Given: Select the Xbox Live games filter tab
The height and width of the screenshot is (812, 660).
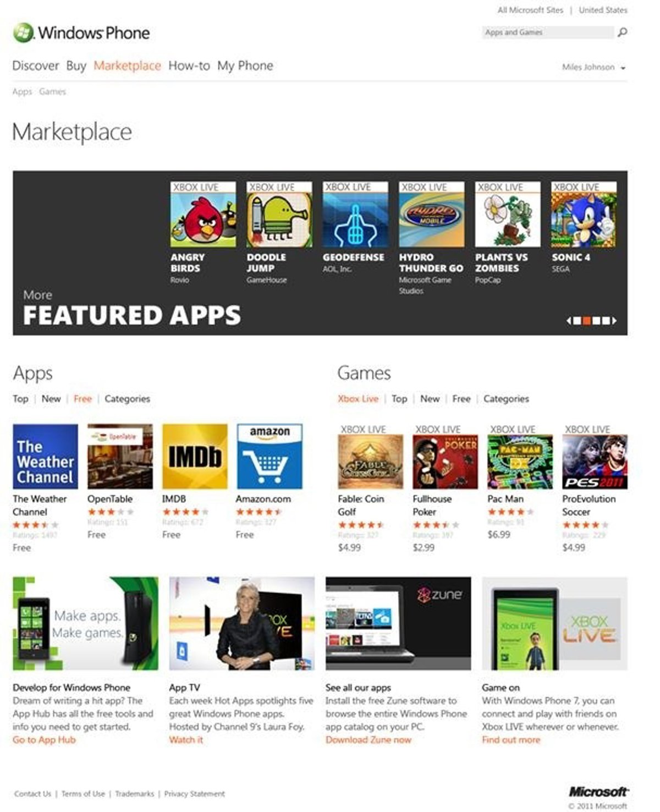Looking at the screenshot, I should click(x=358, y=399).
